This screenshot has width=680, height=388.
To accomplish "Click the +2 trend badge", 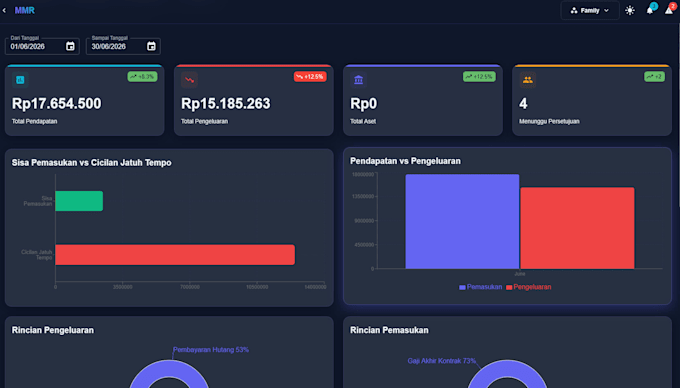I will pos(654,77).
